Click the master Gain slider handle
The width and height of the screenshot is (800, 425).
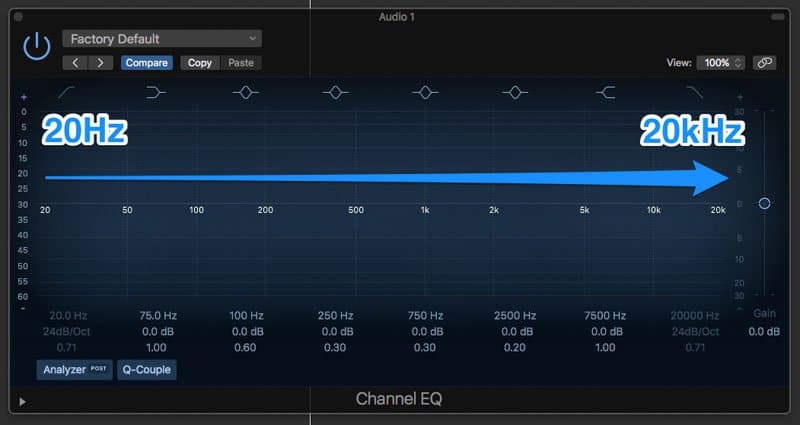[764, 203]
